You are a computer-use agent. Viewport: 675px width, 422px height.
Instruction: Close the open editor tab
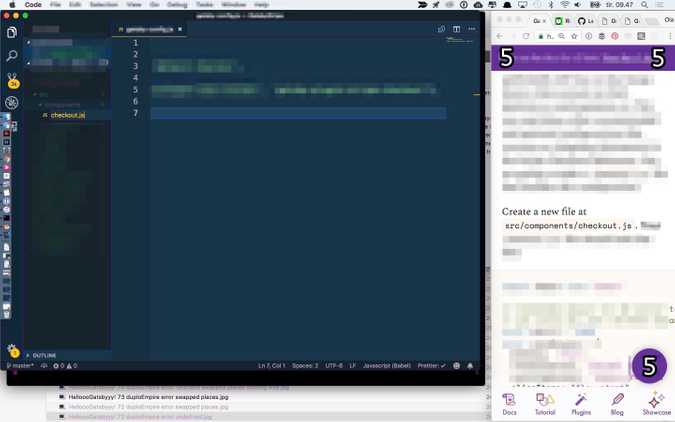180,29
